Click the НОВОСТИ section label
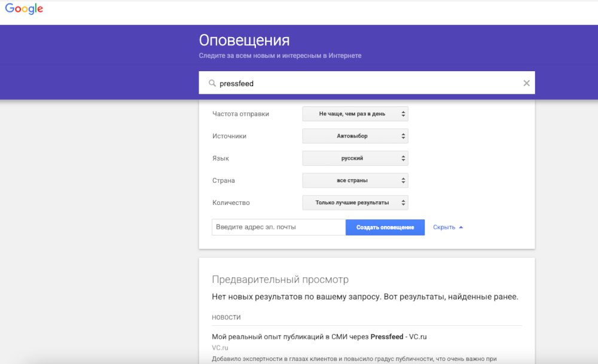Viewport: 598px width, 364px height. pyautogui.click(x=226, y=317)
